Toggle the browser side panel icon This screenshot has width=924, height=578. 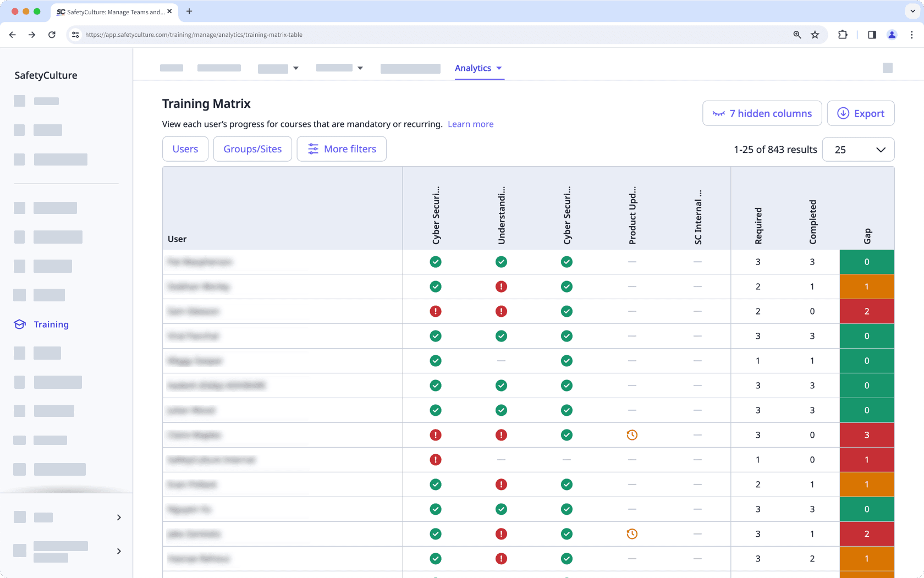872,34
